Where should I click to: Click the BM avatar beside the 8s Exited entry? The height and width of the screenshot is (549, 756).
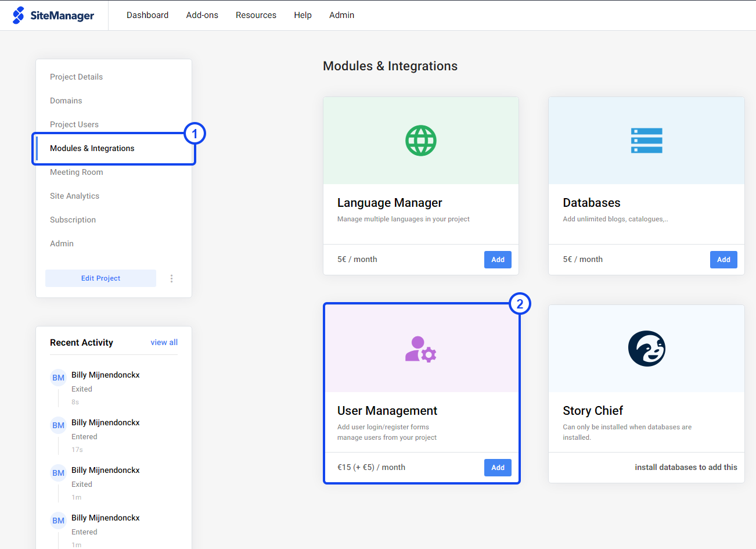pyautogui.click(x=59, y=378)
